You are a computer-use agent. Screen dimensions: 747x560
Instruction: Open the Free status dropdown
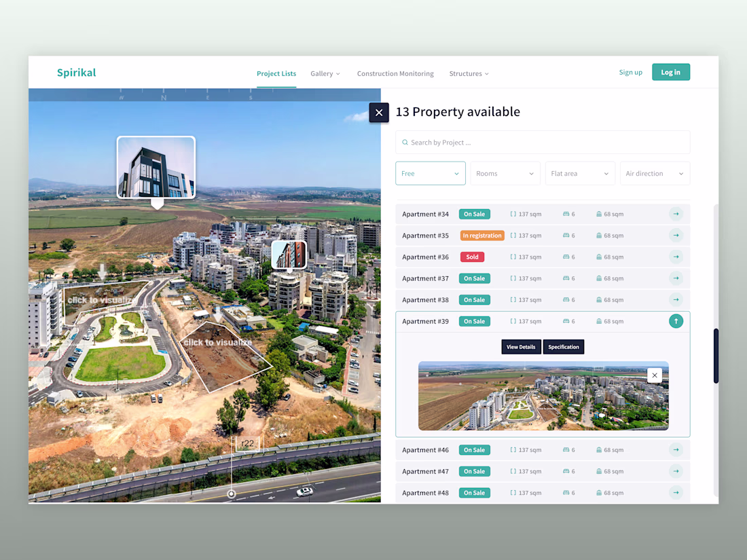pyautogui.click(x=430, y=173)
